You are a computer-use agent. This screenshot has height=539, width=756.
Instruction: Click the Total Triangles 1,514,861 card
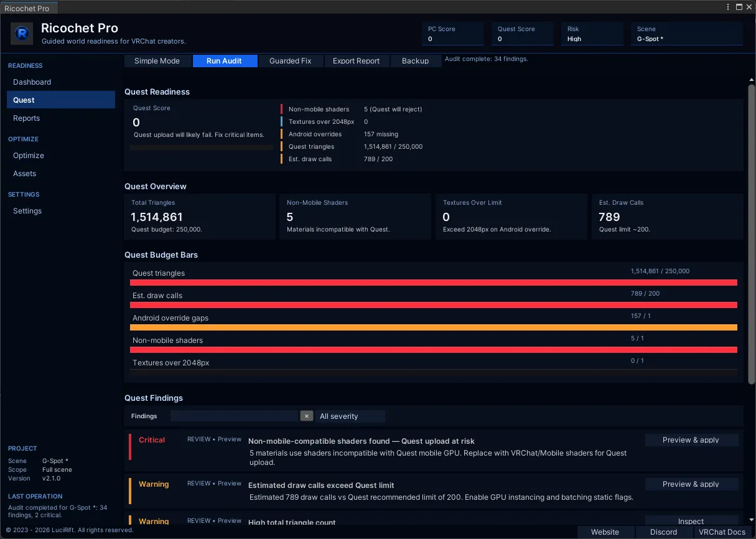pos(200,217)
